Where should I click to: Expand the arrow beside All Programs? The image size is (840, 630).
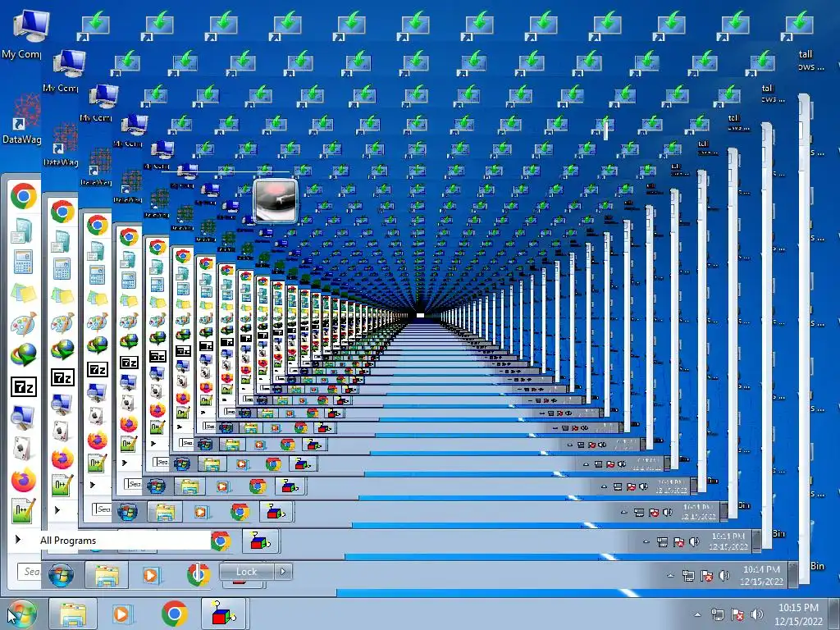pos(18,540)
